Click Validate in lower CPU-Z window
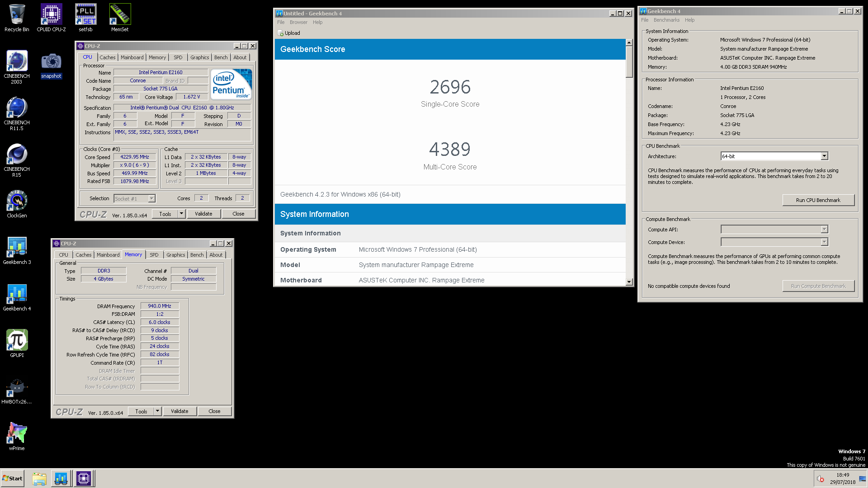Viewport: 868px width, 488px height. (179, 411)
